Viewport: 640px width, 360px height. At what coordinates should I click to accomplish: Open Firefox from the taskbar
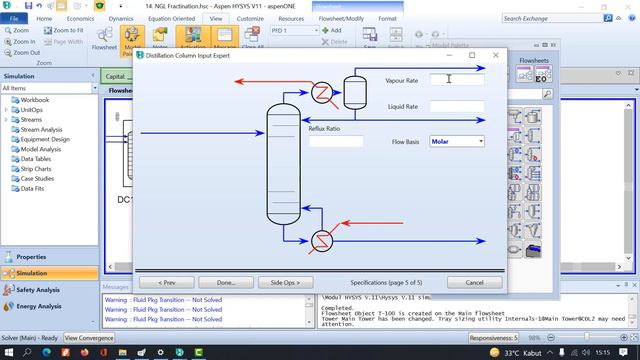84,352
